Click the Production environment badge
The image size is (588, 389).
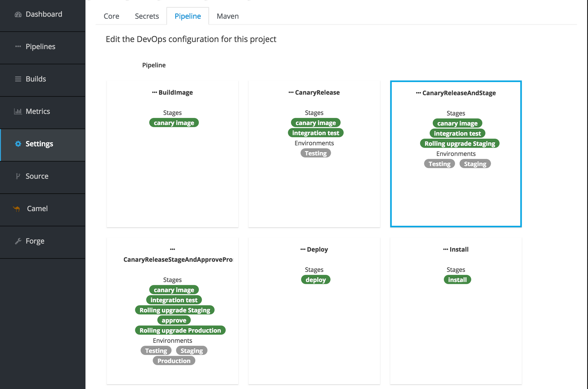[174, 361]
